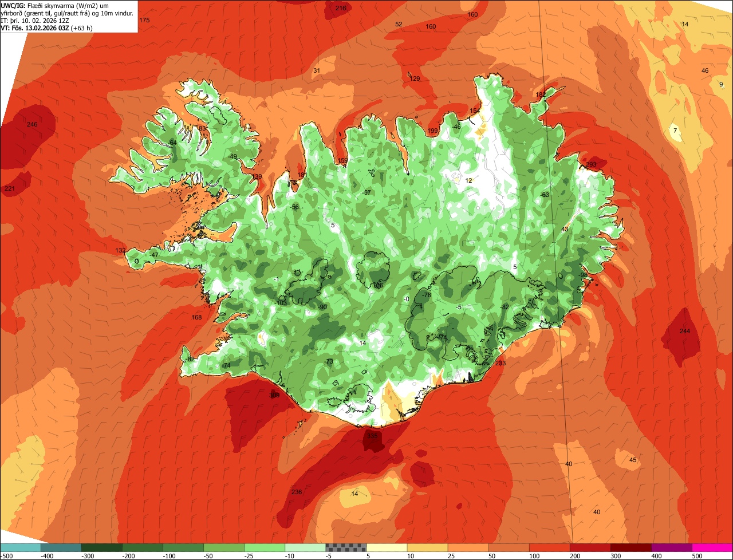Click the flux value 182 at the northeast peninsula
The width and height of the screenshot is (733, 560).
pyautogui.click(x=541, y=94)
